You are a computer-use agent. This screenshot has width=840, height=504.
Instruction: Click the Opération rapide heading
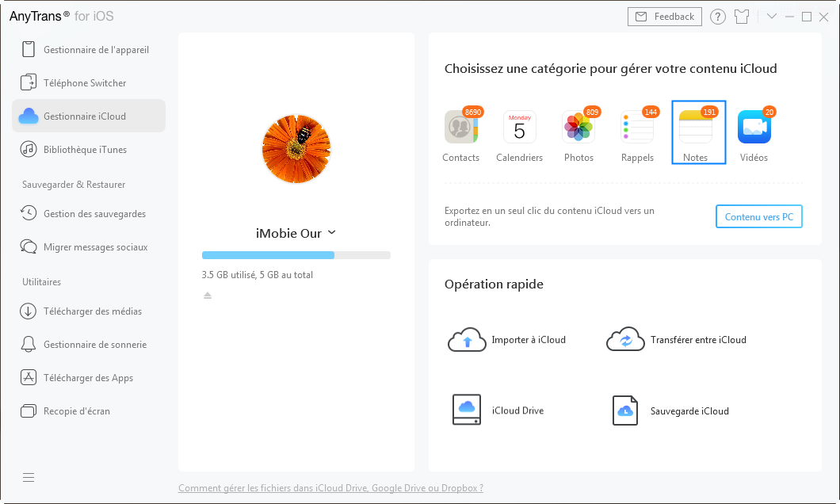pyautogui.click(x=494, y=284)
